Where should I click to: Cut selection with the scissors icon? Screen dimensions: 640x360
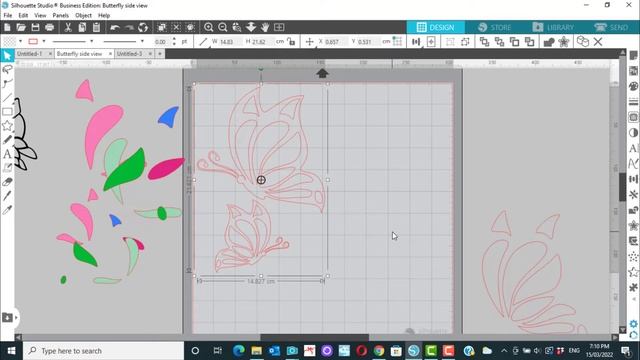point(68,27)
